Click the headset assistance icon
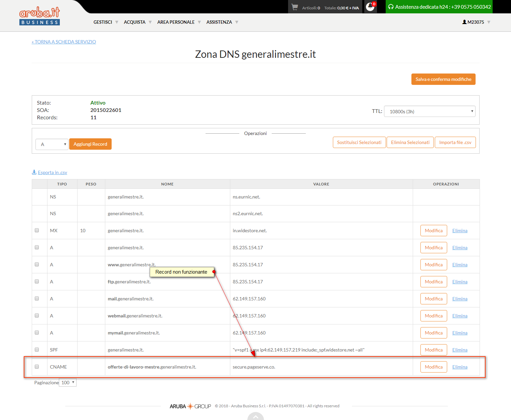 click(390, 7)
